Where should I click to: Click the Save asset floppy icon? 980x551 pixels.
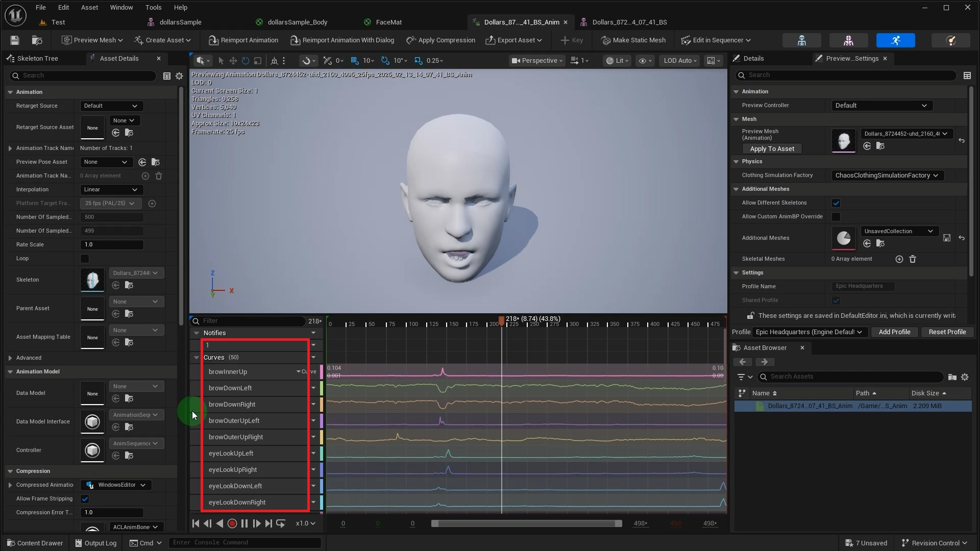tap(14, 40)
